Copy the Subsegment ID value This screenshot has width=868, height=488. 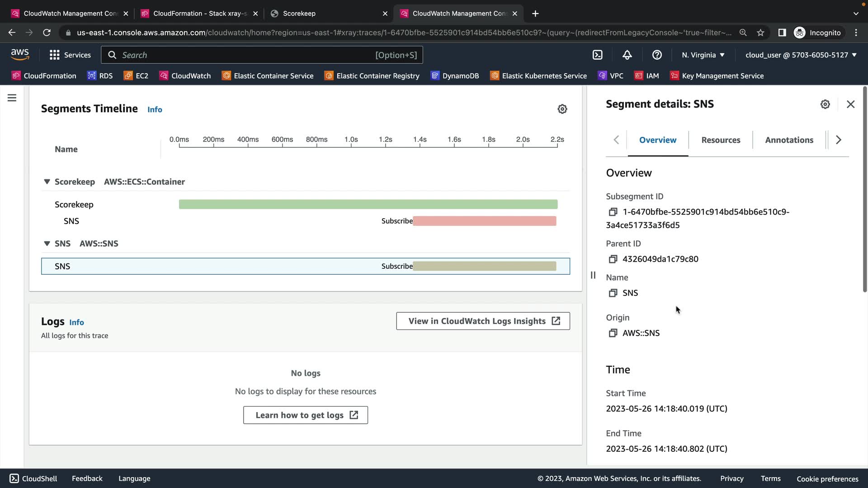pyautogui.click(x=613, y=212)
